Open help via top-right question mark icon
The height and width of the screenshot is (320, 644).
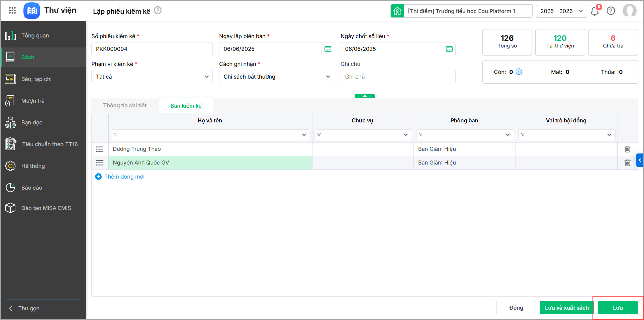[611, 11]
